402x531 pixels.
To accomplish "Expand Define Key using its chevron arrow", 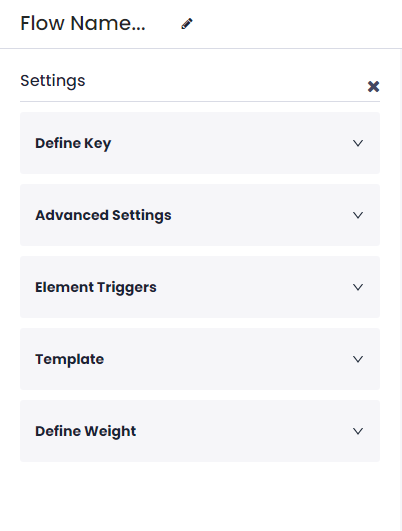I will (358, 143).
